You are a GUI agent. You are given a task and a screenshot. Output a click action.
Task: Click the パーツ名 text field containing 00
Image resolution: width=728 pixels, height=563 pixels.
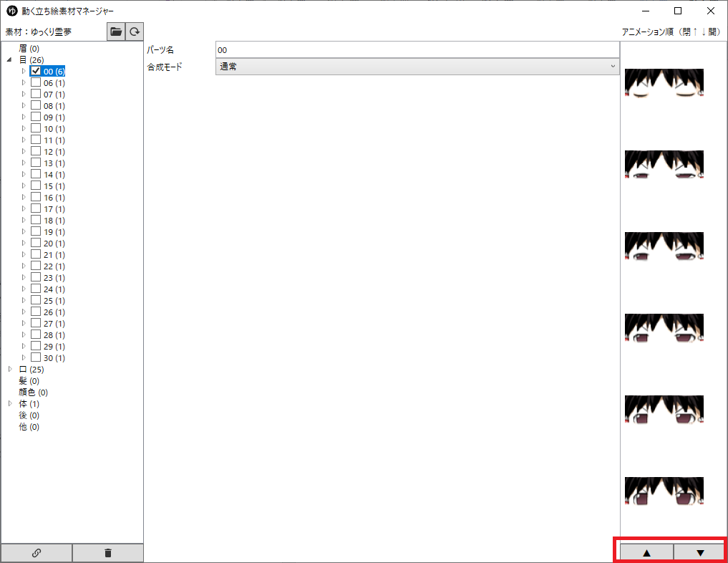417,49
